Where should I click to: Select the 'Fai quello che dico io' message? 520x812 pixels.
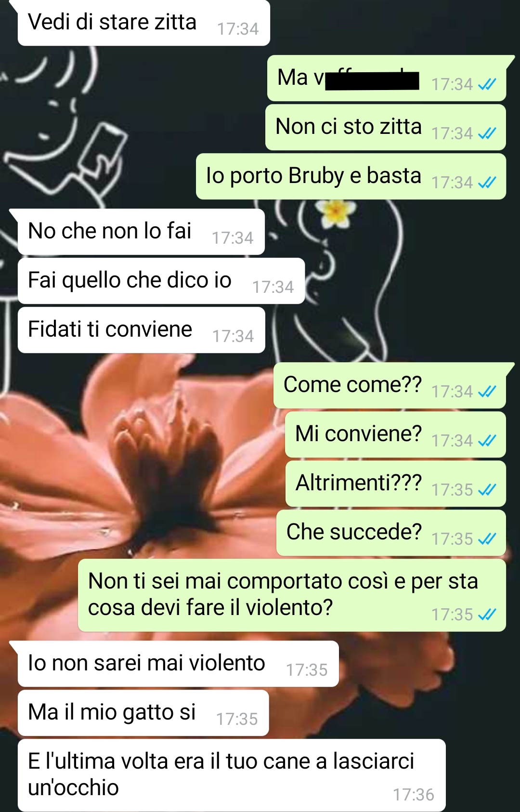[161, 281]
